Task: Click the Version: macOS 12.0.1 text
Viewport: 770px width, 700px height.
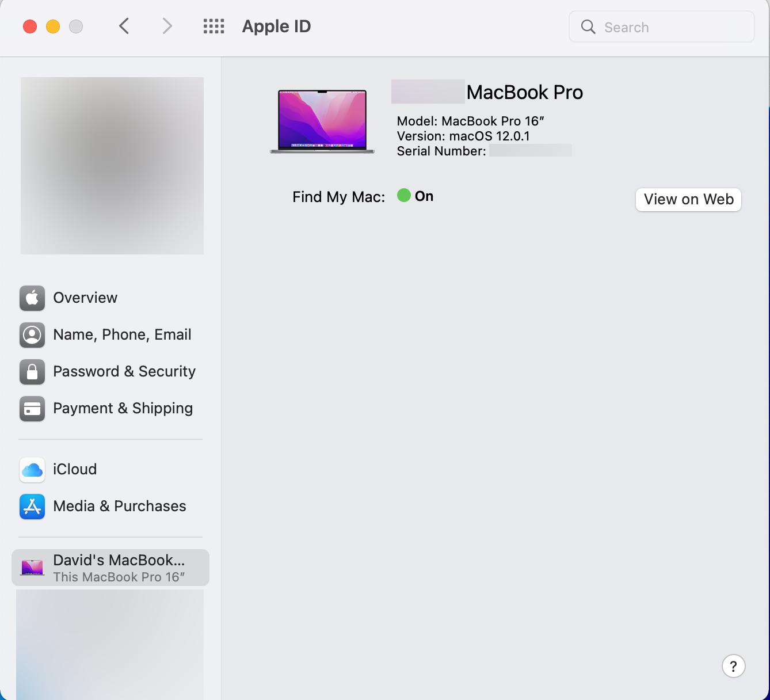Action: (x=463, y=136)
